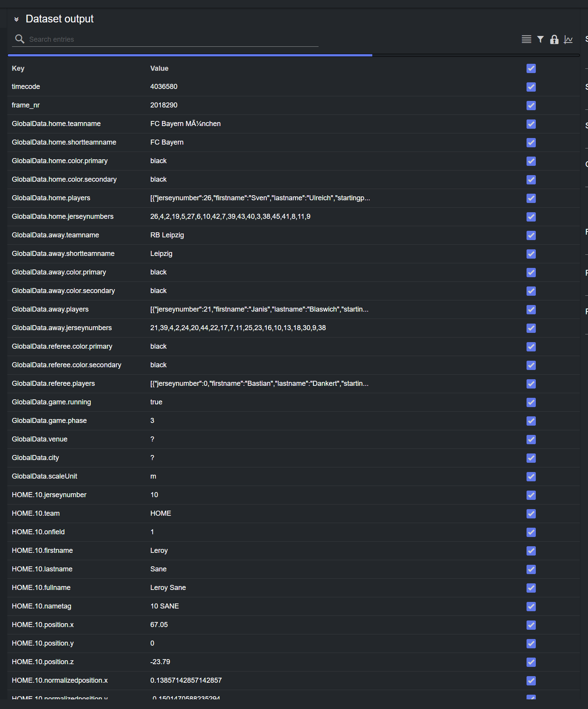Collapse the Dataset output section

[x=16, y=19]
